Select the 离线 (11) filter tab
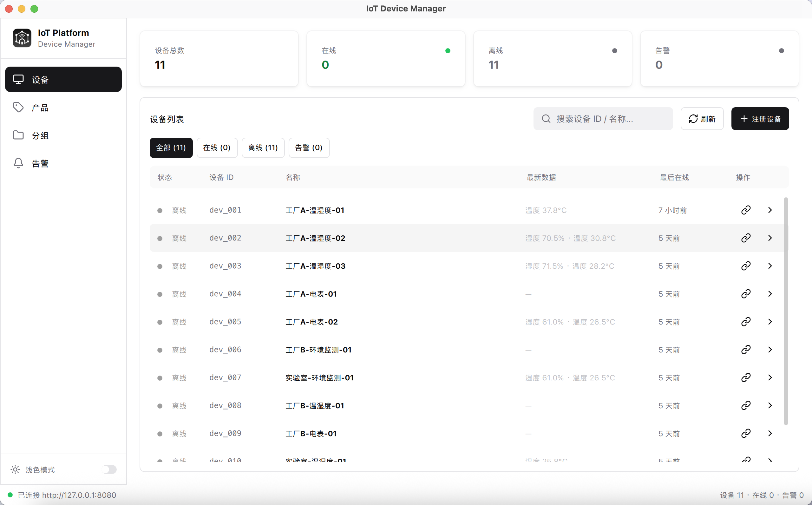 click(x=263, y=148)
